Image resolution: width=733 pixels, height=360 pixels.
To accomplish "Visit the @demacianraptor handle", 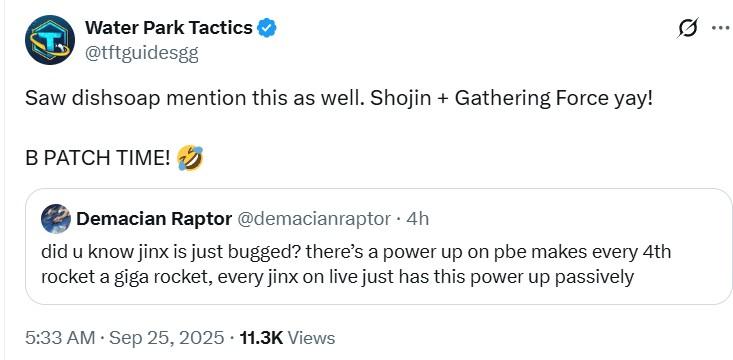I will click(314, 218).
